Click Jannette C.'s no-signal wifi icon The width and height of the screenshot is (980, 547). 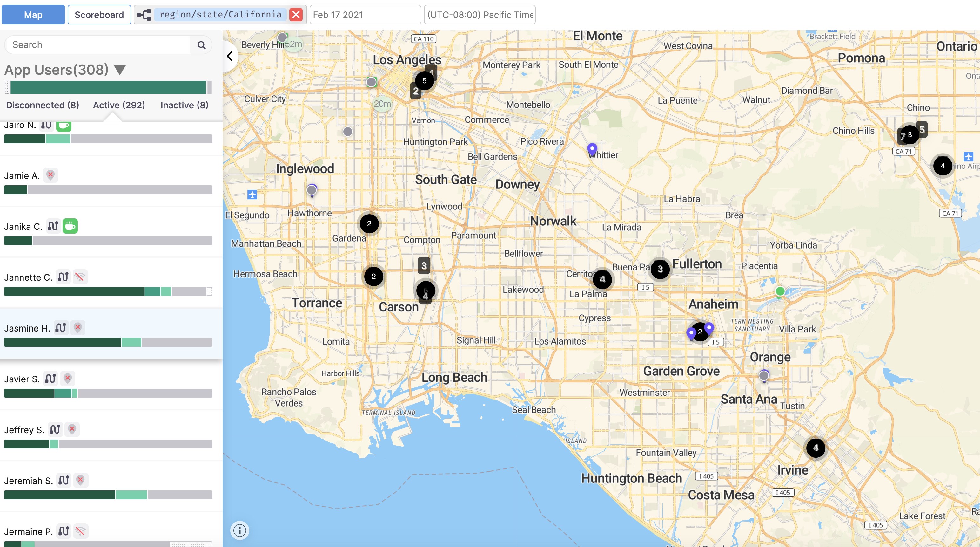point(80,277)
